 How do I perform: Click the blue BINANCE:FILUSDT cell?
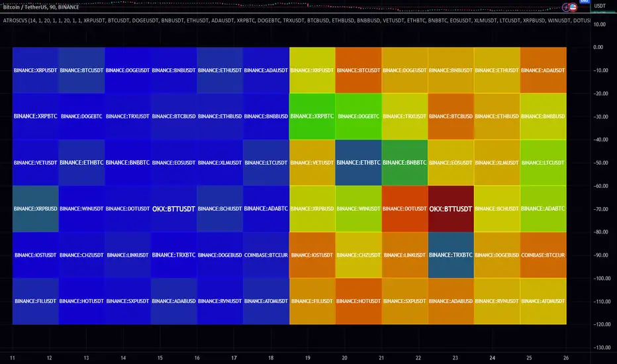coord(35,301)
